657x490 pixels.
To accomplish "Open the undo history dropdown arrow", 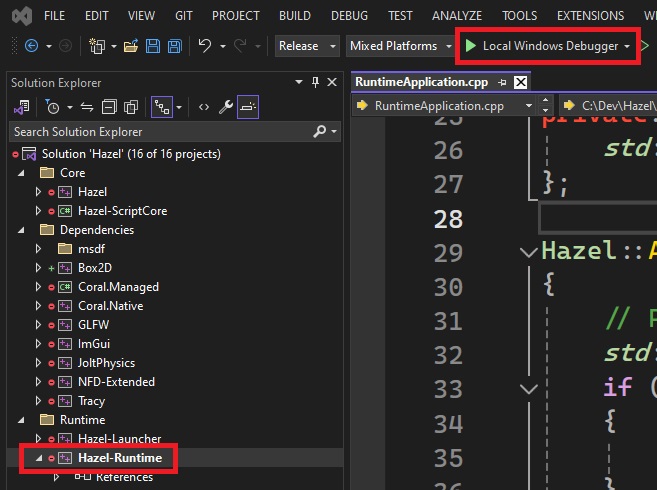I will (x=222, y=46).
